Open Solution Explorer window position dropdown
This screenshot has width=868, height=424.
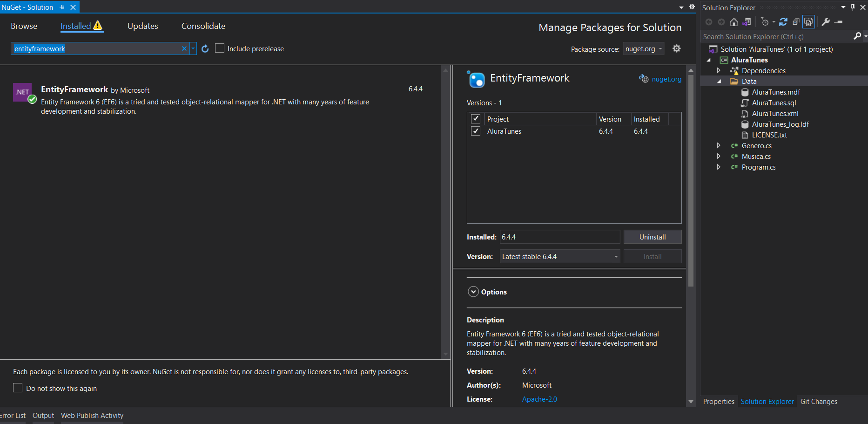tap(843, 7)
